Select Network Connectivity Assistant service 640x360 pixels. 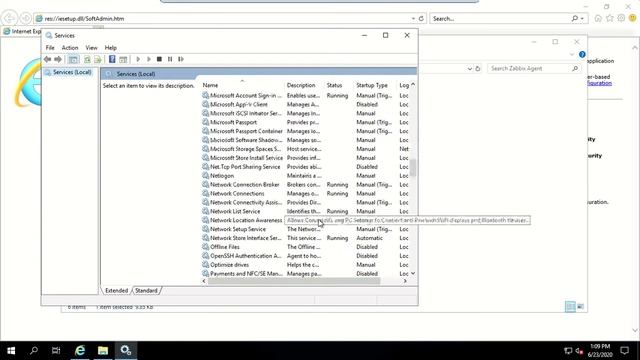click(x=305, y=202)
